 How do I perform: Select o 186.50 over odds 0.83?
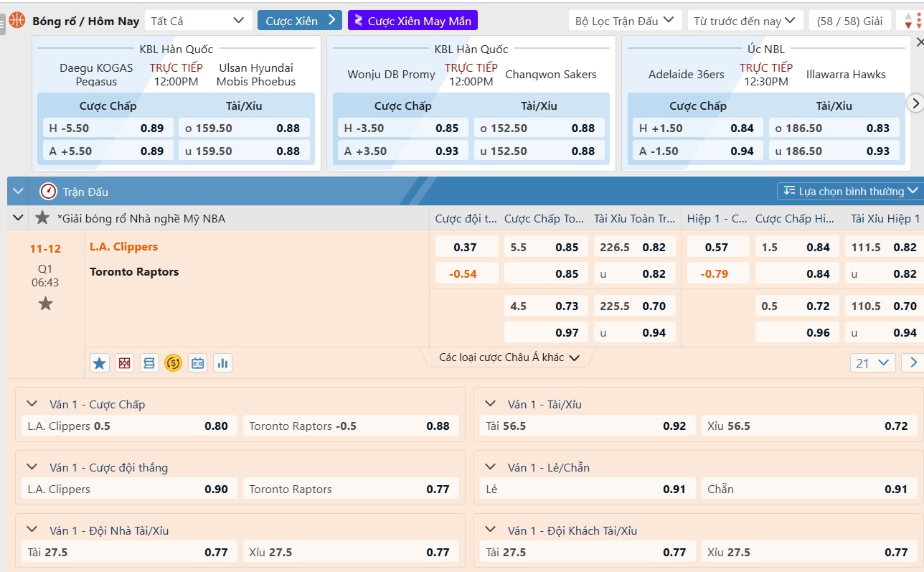(x=834, y=128)
